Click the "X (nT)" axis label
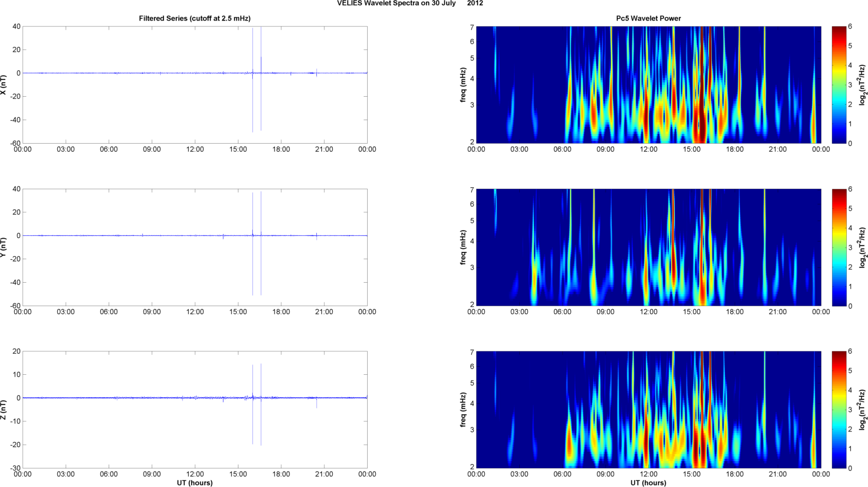Viewport: 868px width, 487px height. (x=4, y=85)
